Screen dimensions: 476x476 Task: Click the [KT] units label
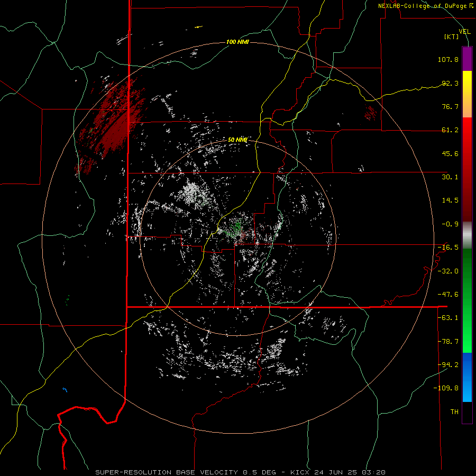(452, 36)
